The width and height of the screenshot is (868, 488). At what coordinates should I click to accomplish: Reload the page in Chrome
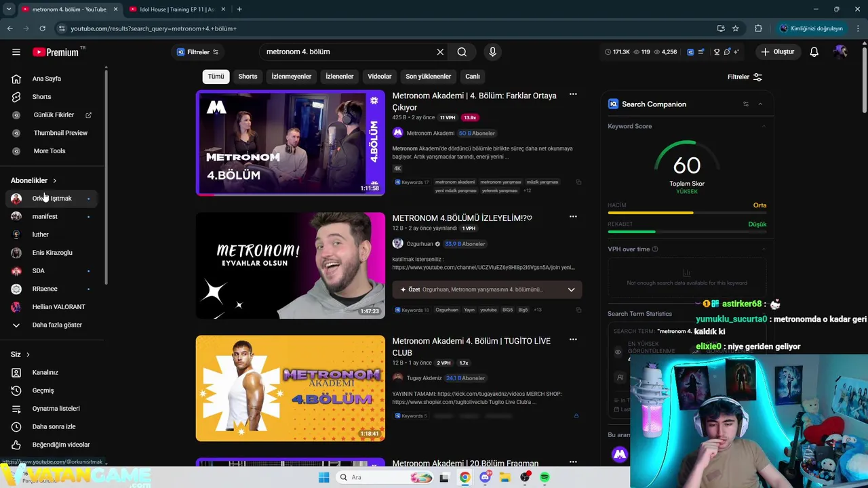(42, 28)
